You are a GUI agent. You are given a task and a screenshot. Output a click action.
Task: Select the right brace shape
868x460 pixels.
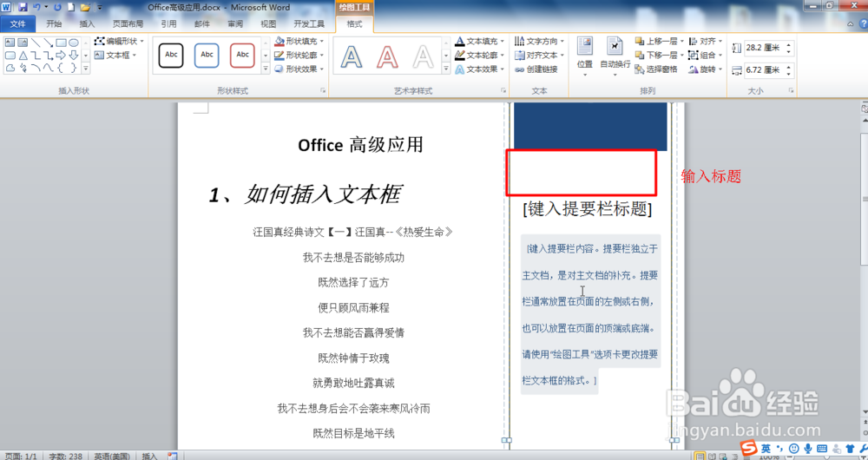[x=74, y=68]
